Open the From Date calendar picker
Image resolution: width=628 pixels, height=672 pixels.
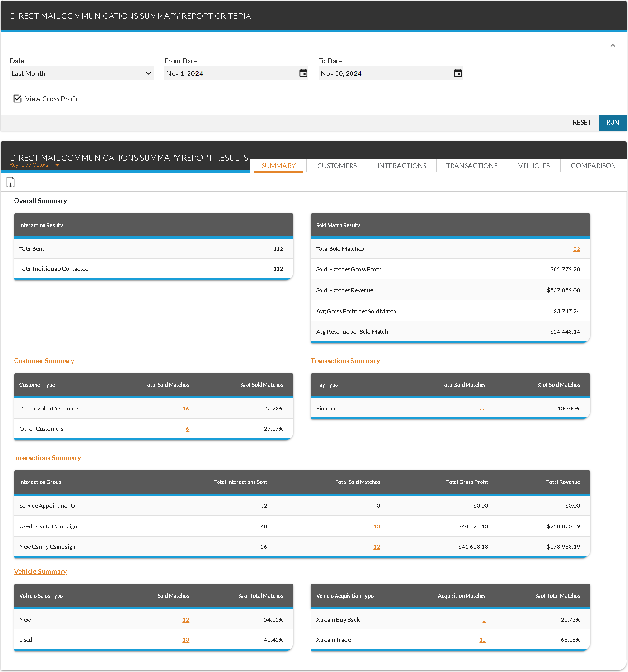pyautogui.click(x=303, y=73)
